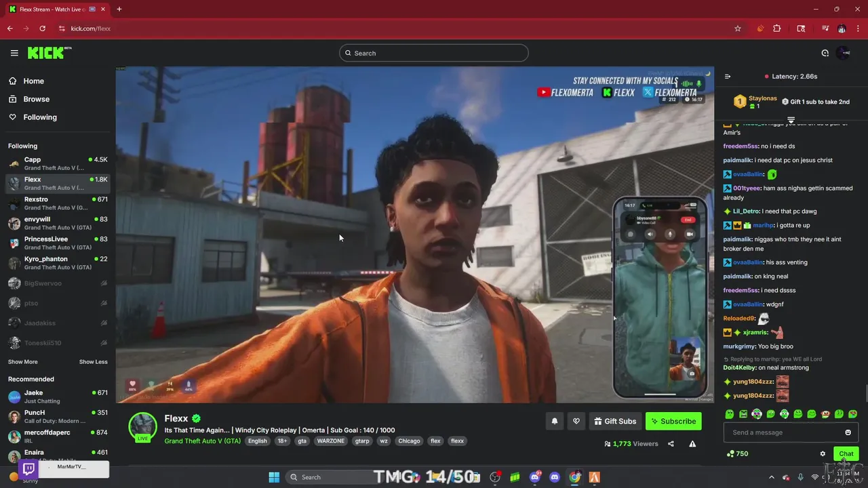Click username Lil_Detro in the chat

pyautogui.click(x=746, y=211)
